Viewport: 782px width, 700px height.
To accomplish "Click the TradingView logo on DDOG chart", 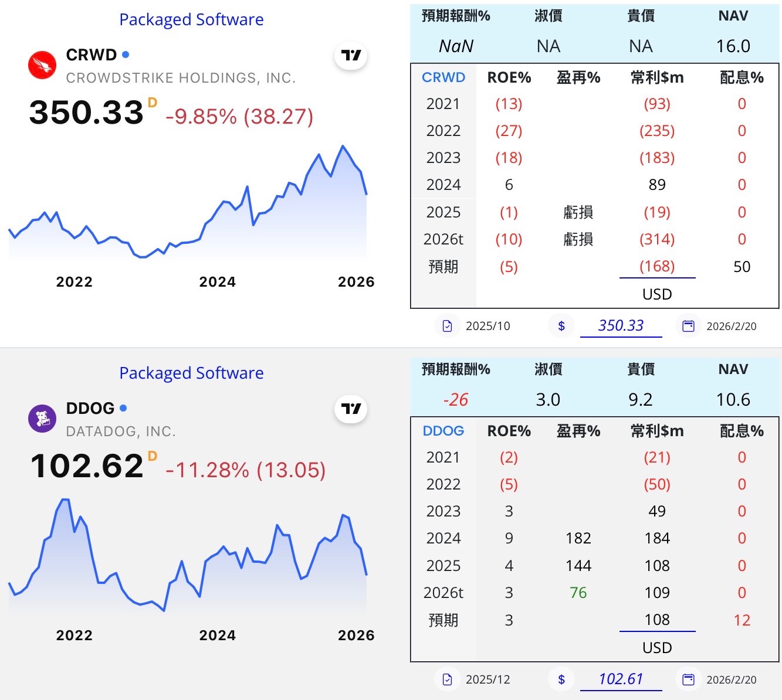I will click(x=351, y=409).
